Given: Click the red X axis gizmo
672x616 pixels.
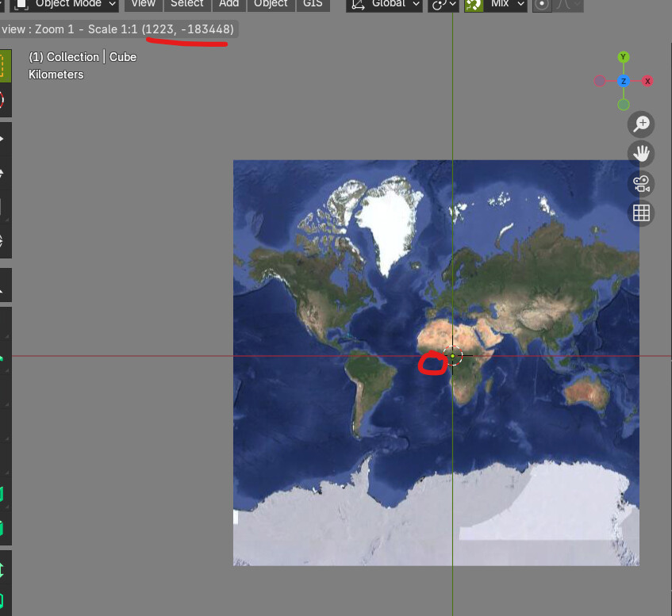Looking at the screenshot, I should pos(647,81).
